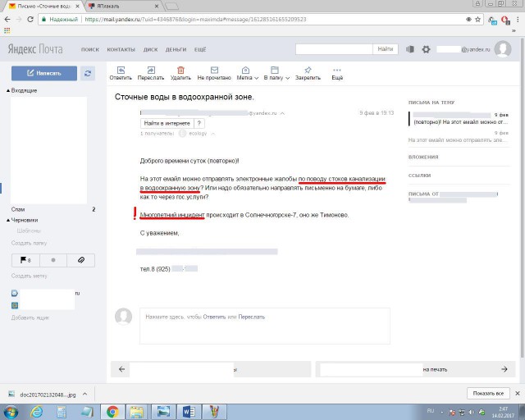Viewport: 525px width, 420px height.
Task: Expand sender details chevron next to @yandex.ru
Action: [282, 113]
